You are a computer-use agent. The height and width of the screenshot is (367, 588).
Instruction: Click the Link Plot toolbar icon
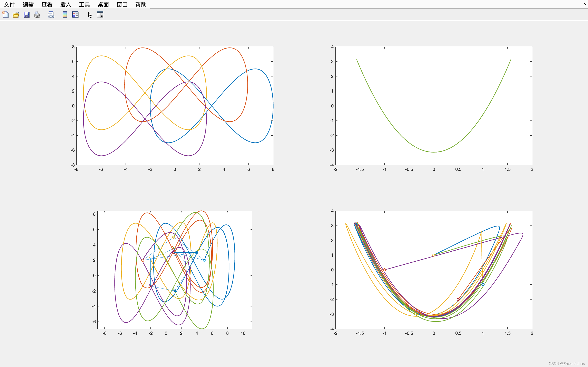51,15
